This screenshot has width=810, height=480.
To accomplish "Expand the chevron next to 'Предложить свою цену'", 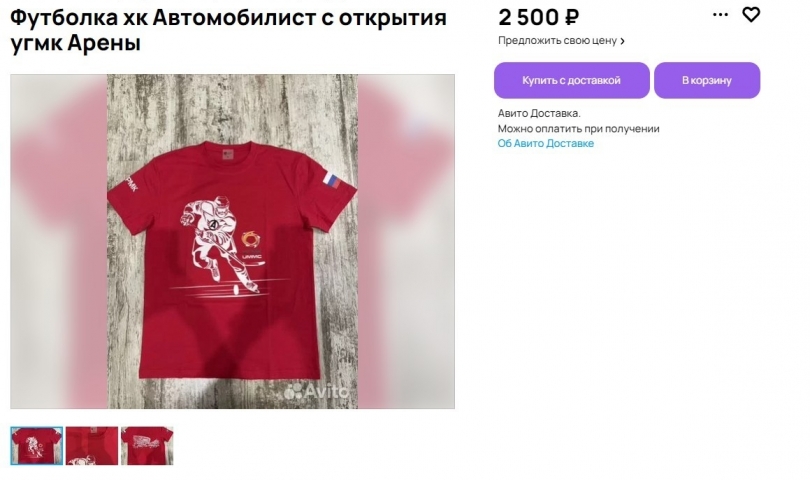I will click(x=622, y=41).
